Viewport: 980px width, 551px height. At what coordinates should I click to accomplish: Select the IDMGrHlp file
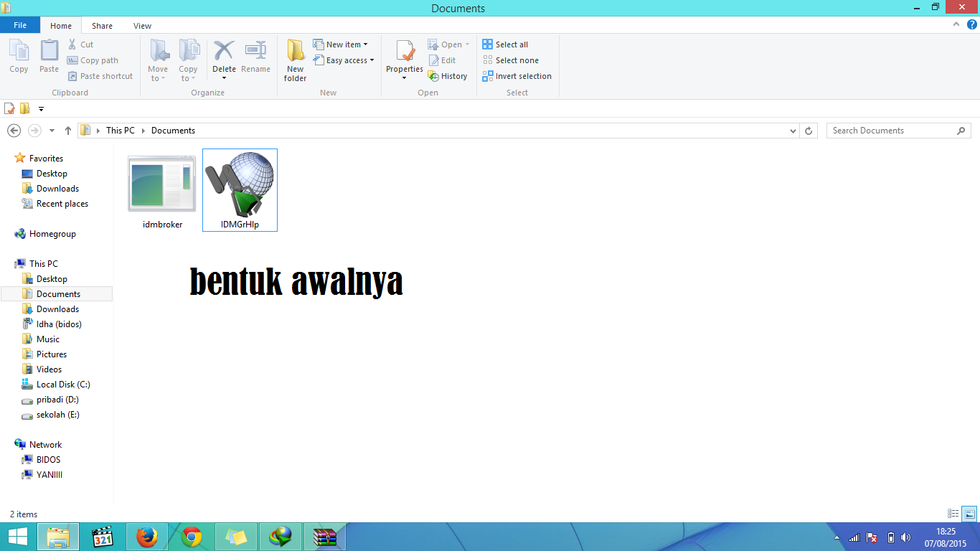point(240,190)
